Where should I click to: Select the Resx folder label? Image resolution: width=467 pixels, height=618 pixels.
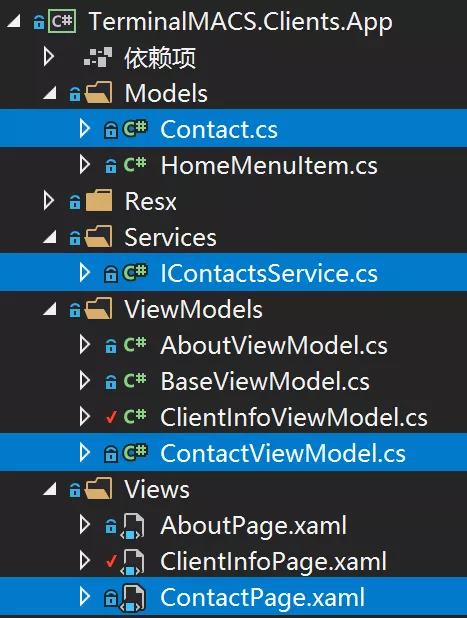pyautogui.click(x=151, y=201)
